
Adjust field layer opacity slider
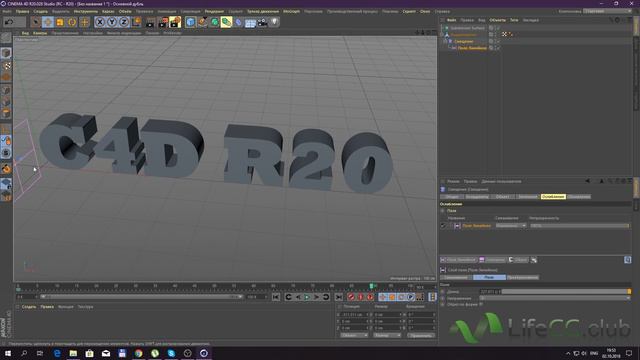[x=580, y=226]
